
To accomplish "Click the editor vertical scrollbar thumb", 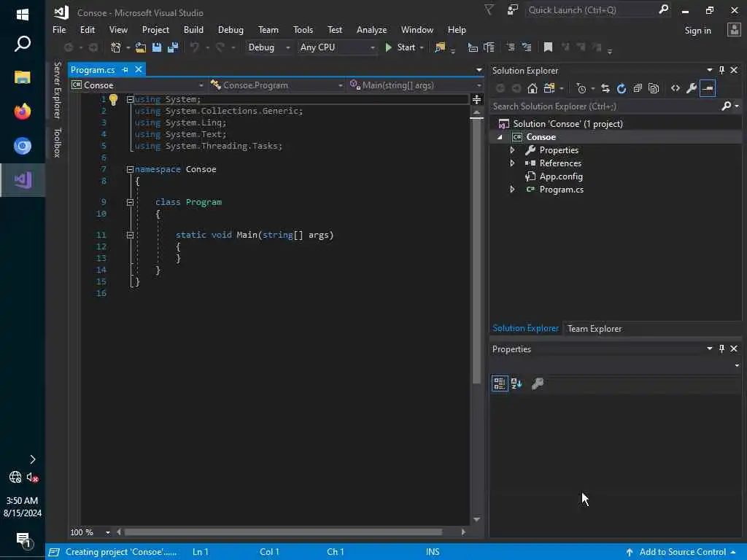I will [x=476, y=250].
